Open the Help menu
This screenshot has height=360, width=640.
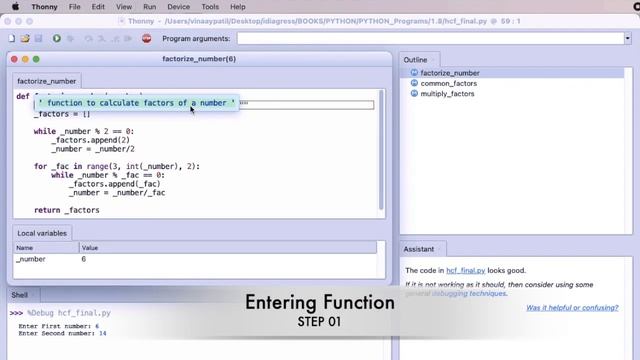click(238, 7)
